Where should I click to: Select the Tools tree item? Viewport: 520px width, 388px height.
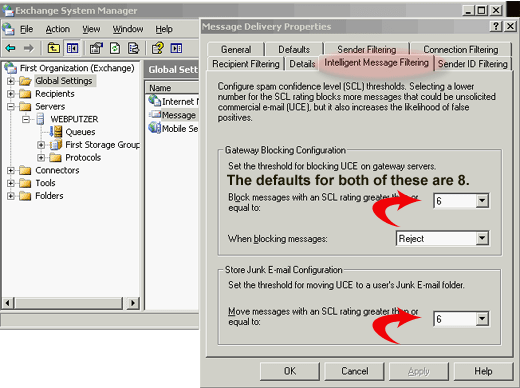point(45,183)
